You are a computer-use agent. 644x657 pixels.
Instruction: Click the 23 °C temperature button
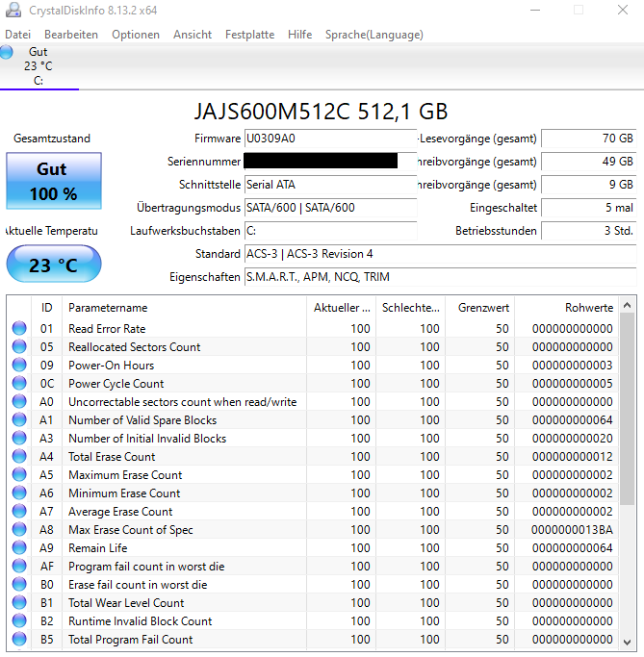coord(54,264)
